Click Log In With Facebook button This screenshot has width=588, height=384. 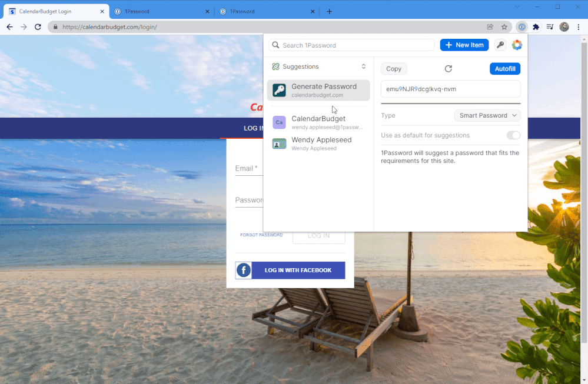click(290, 271)
